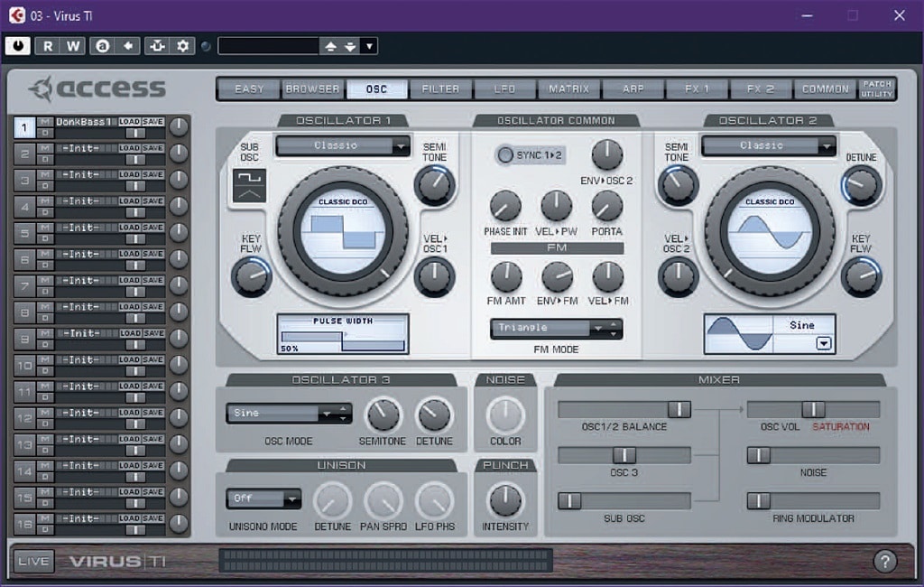Open the MATRIX tab
The height and width of the screenshot is (587, 924).
point(568,89)
